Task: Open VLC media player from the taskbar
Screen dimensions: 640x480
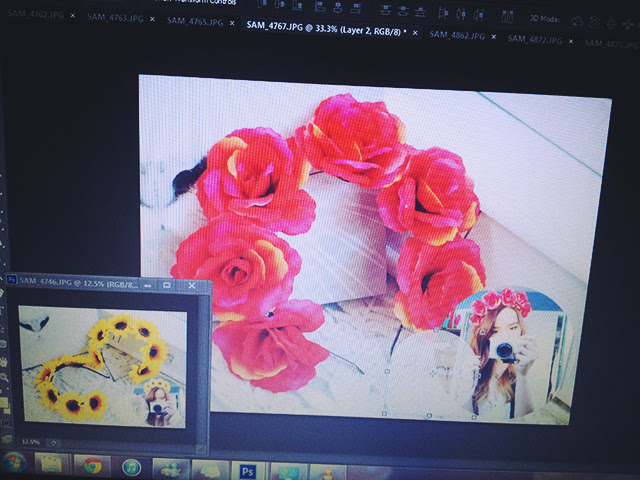Action: pos(328,474)
